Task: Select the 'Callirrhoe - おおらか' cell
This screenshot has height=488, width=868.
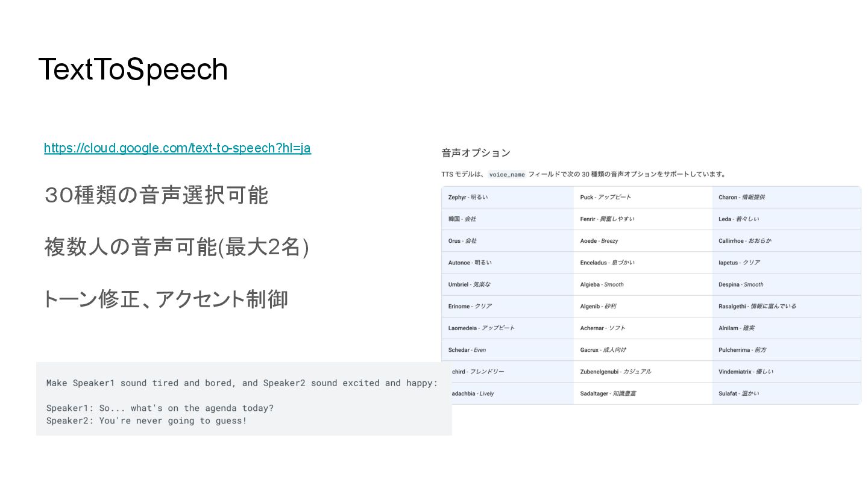Action: click(x=787, y=240)
